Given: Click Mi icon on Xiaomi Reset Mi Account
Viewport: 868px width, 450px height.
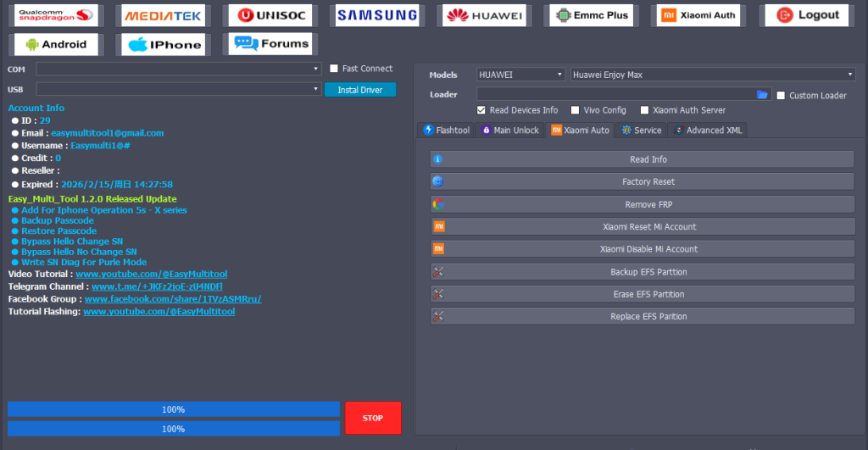Looking at the screenshot, I should (x=438, y=226).
